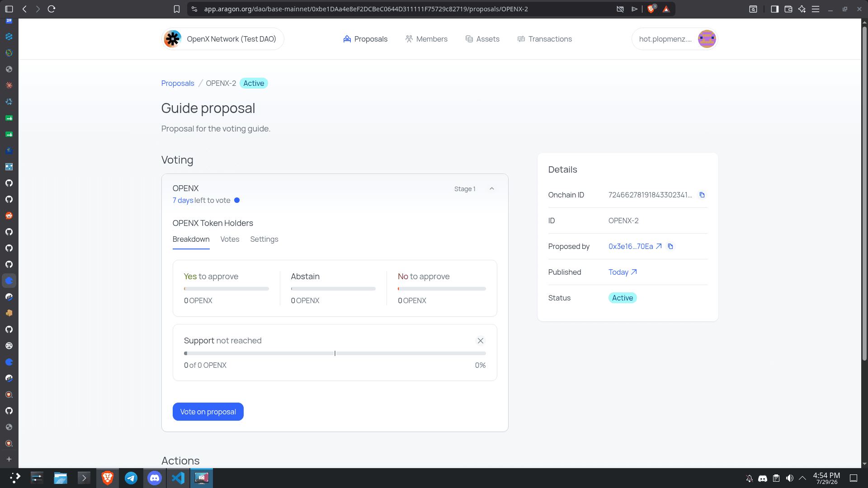This screenshot has height=488, width=868.
Task: Copy the Onchain ID value
Action: pyautogui.click(x=702, y=195)
